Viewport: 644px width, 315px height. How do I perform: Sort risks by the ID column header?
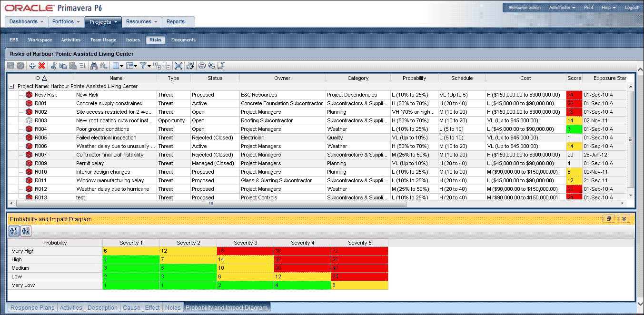40,78
